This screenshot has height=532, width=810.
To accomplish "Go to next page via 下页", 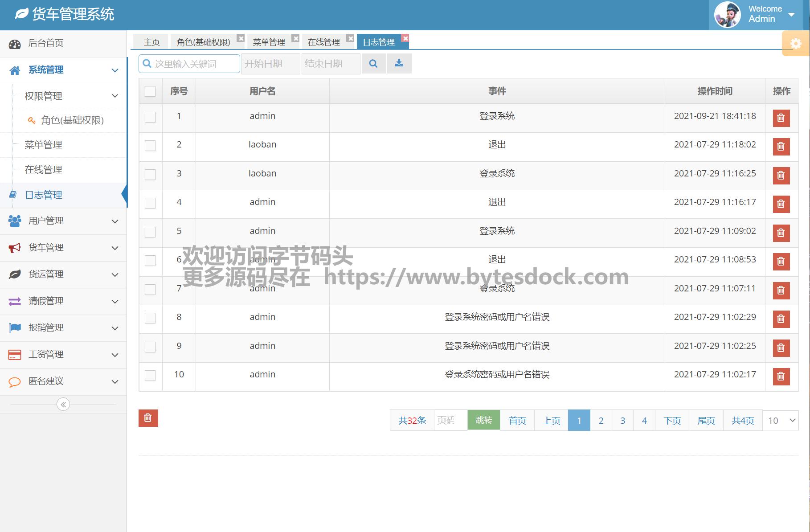I will pos(672,421).
